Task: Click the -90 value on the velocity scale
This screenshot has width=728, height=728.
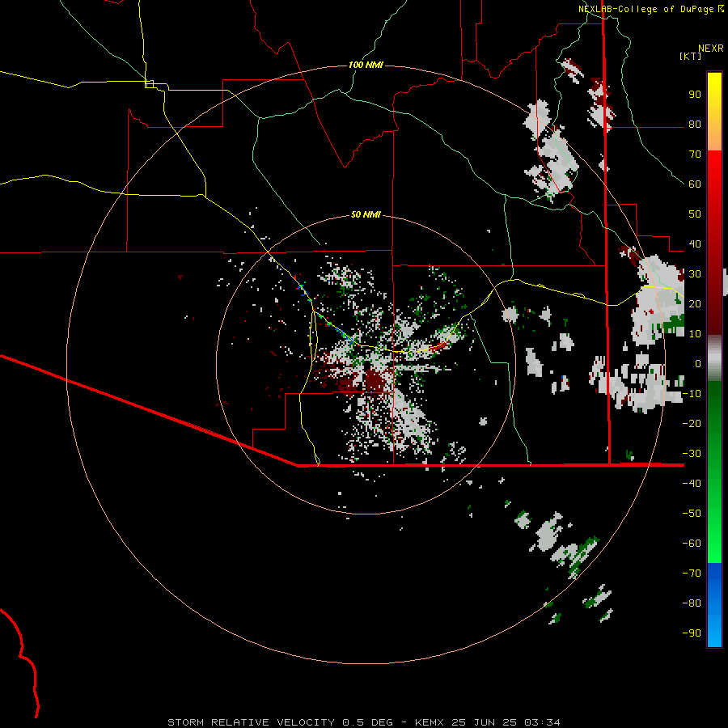Action: (692, 633)
